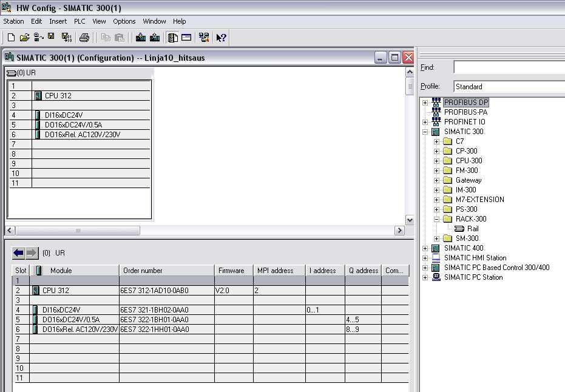
Task: Open the View menu
Action: (x=99, y=21)
